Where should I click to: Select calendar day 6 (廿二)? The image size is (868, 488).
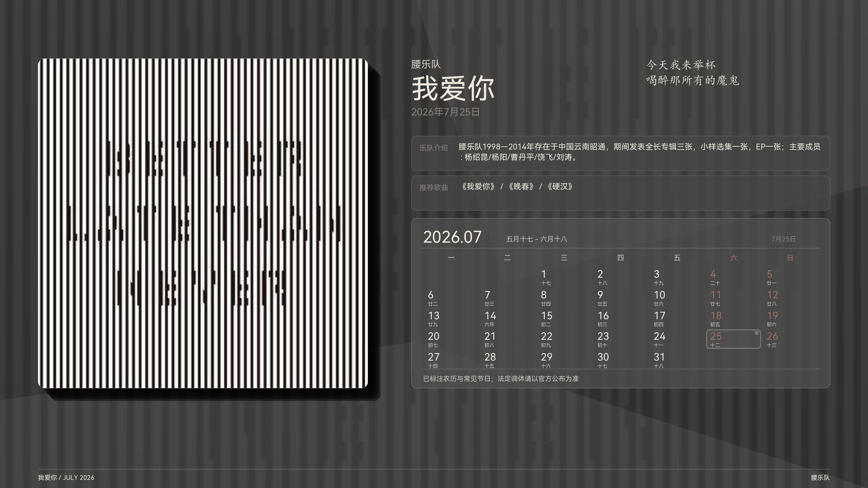433,298
